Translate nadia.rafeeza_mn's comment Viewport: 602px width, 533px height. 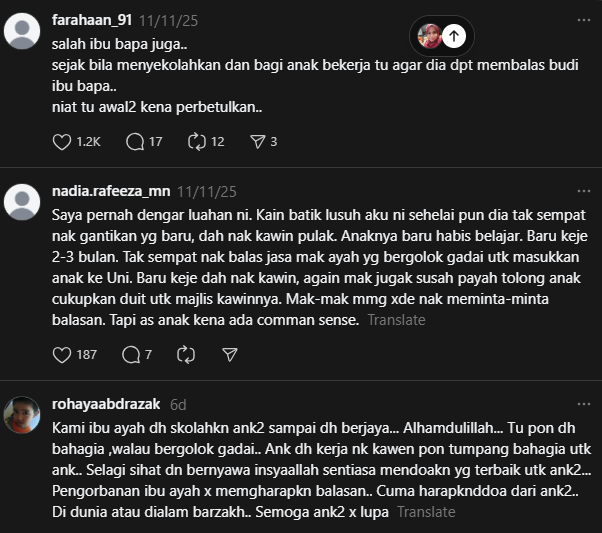pos(396,320)
